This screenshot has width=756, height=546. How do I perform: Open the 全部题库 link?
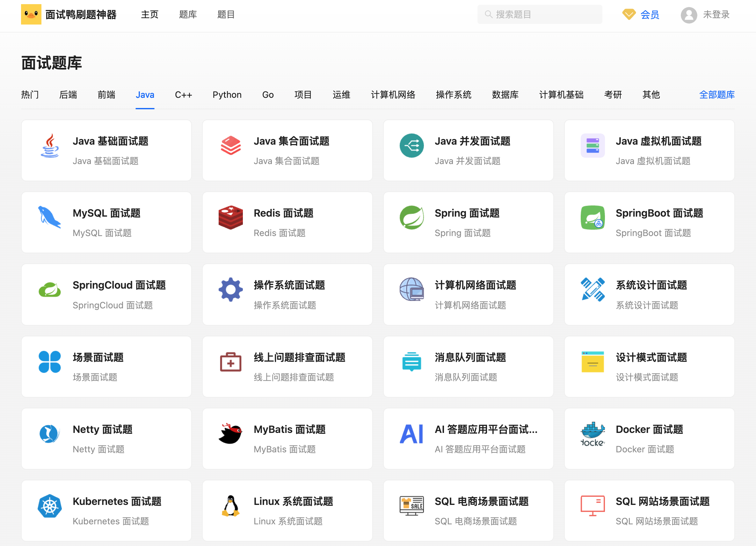[x=717, y=95]
